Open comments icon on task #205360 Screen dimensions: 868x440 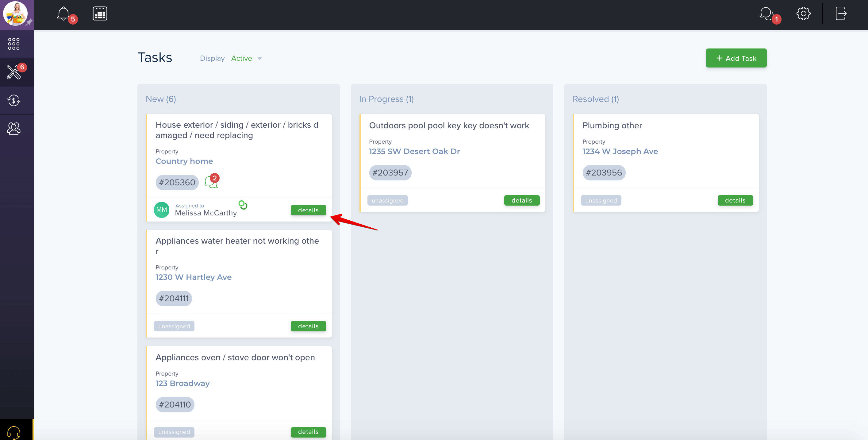(x=211, y=182)
